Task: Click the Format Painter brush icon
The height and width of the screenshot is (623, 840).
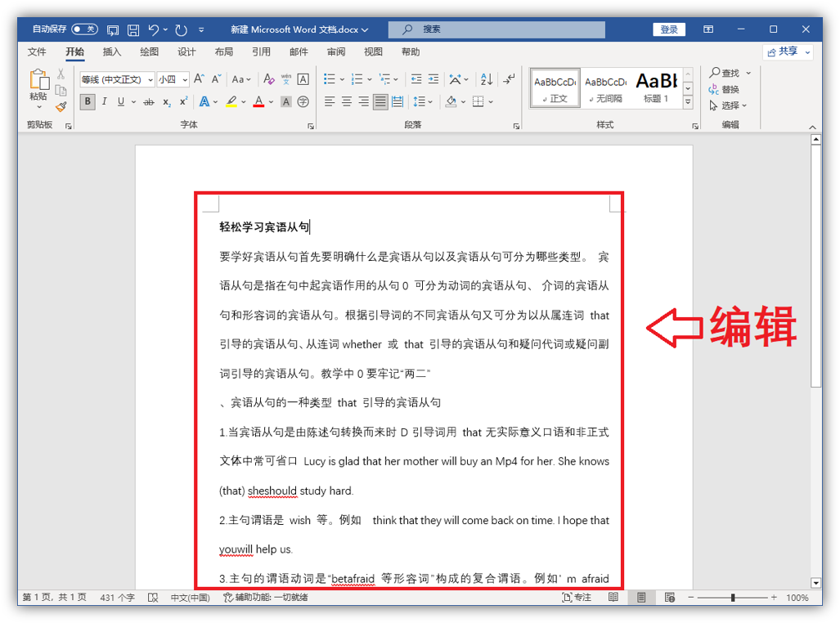Action: pos(61,107)
